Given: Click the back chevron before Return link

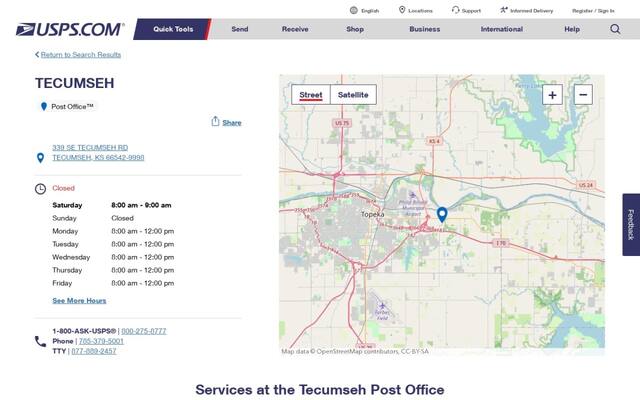Looking at the screenshot, I should [37, 54].
